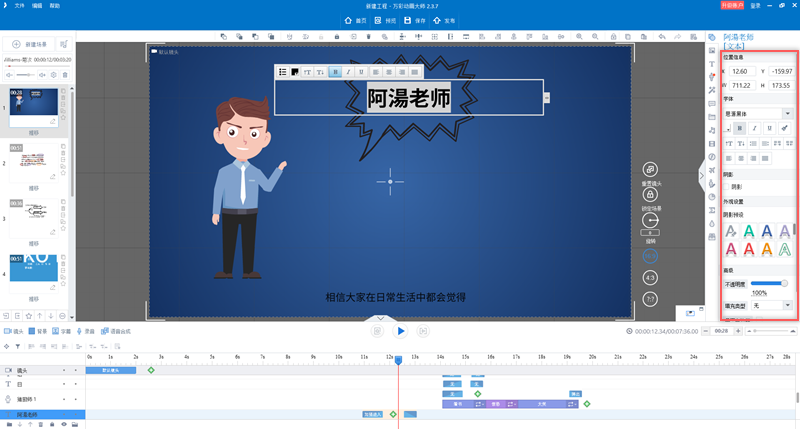Open text color swatch in the floating toolbar

pyautogui.click(x=295, y=72)
